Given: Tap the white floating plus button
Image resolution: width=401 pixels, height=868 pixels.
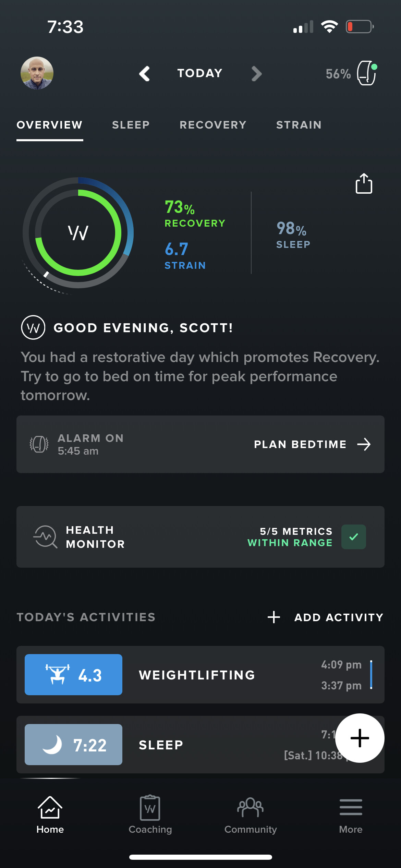Looking at the screenshot, I should coord(360,738).
